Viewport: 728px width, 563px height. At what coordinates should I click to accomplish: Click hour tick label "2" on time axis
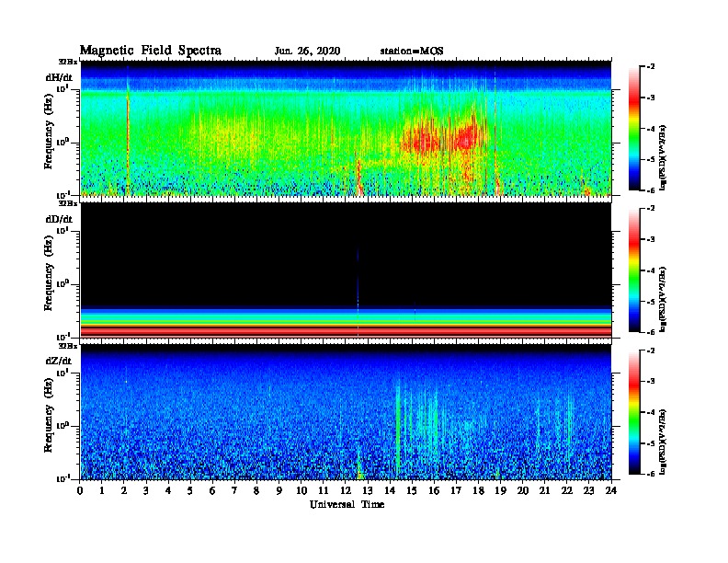(124, 490)
